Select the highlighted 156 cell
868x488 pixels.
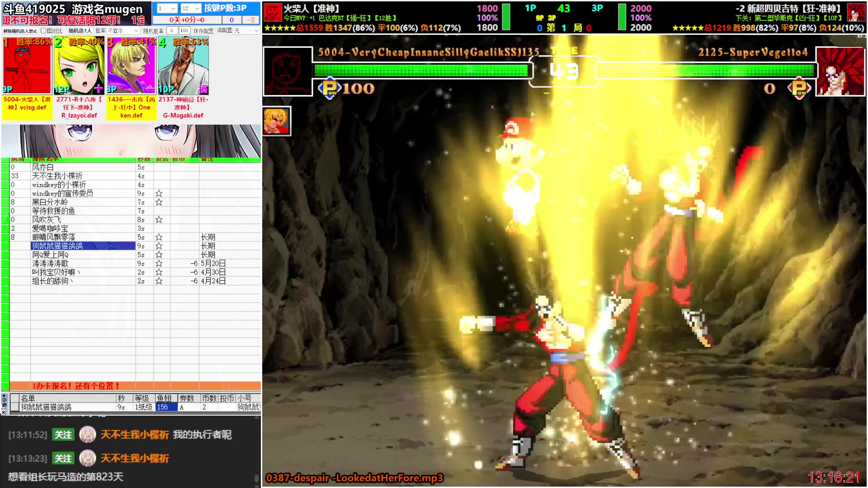[x=166, y=407]
